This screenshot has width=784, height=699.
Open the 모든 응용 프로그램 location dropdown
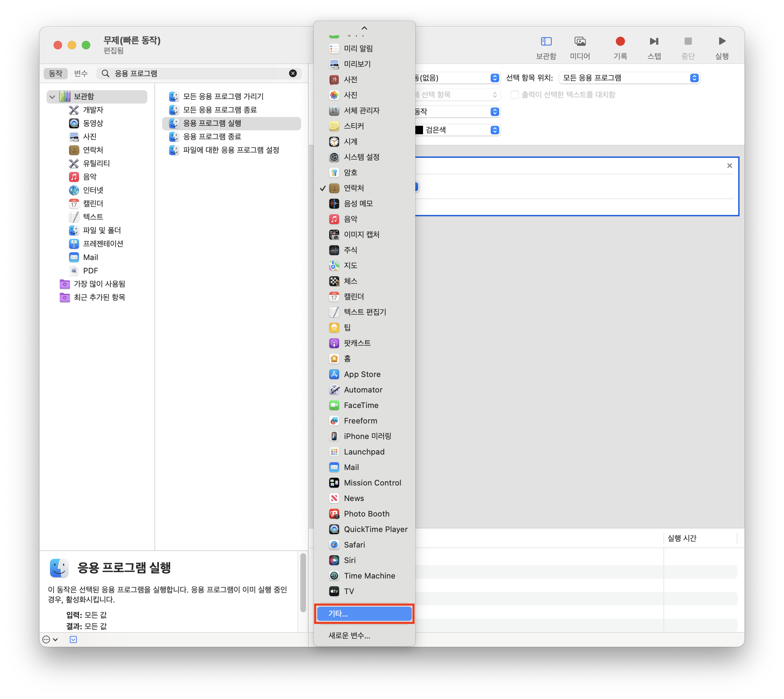(629, 78)
